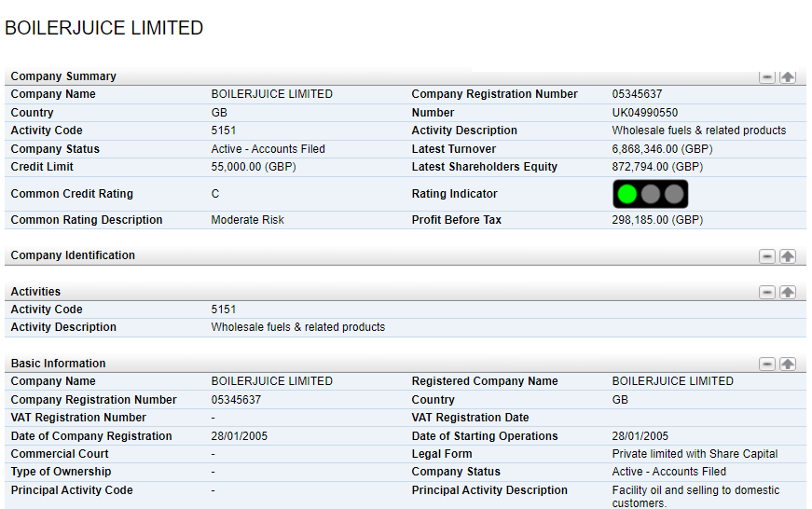Collapse the Activities section with minus icon

pyautogui.click(x=767, y=292)
